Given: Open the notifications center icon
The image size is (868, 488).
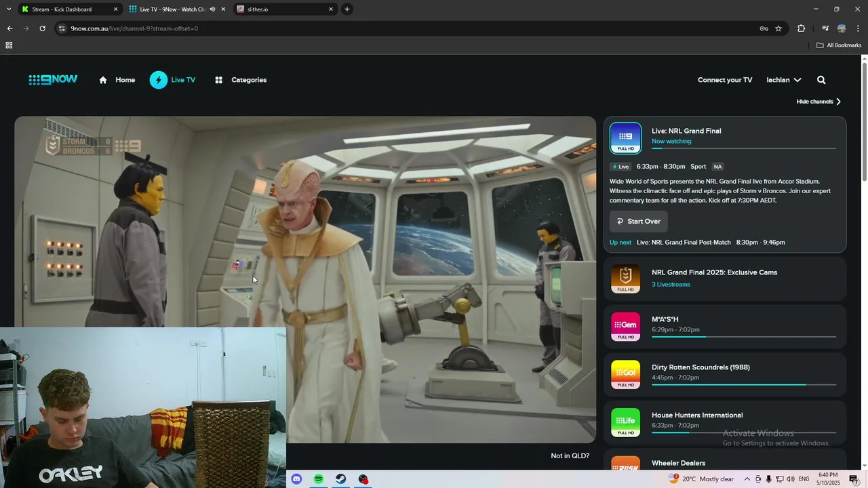Looking at the screenshot, I should 854,479.
